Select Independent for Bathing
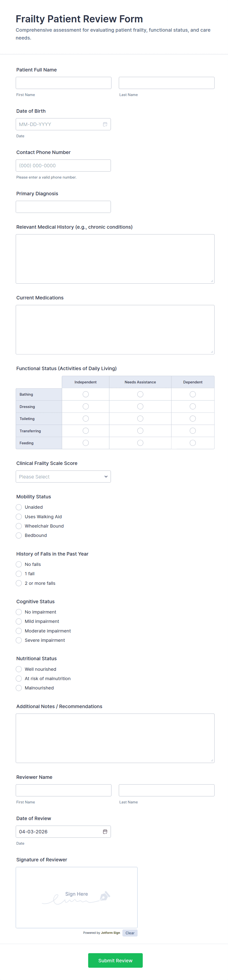Viewport: 228px width, 980px height. point(86,394)
